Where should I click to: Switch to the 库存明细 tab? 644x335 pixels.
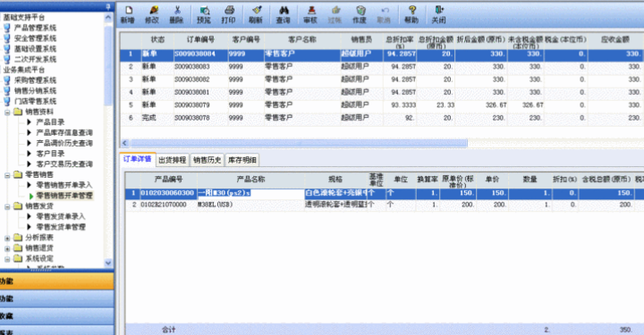pos(241,160)
